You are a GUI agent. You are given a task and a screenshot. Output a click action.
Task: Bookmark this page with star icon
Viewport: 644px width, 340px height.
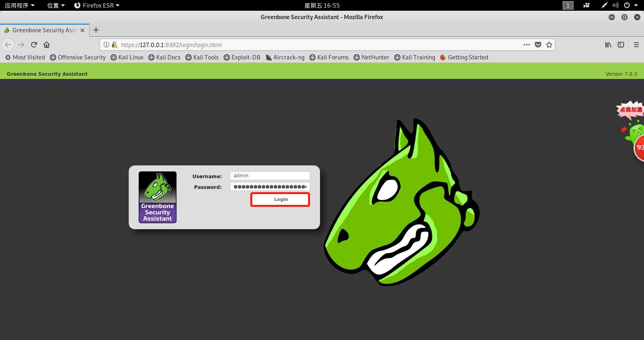tap(549, 45)
